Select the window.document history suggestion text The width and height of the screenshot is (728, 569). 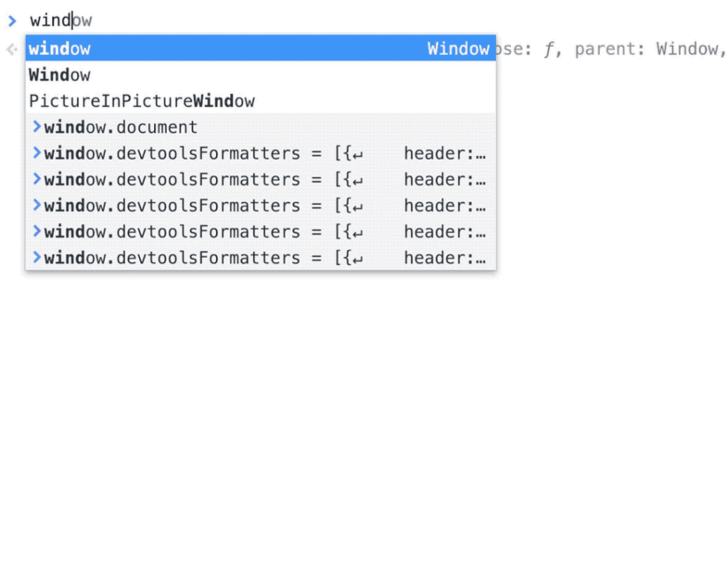point(120,127)
